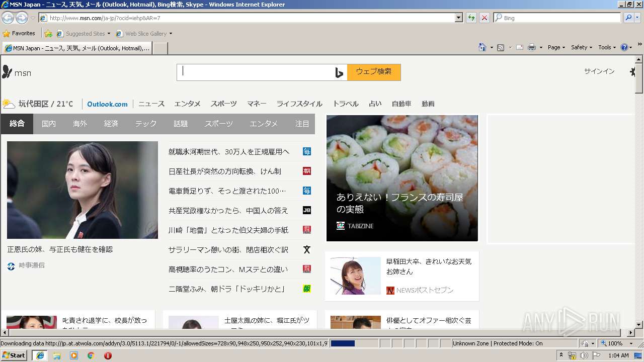Select the テック news tab

point(146,124)
